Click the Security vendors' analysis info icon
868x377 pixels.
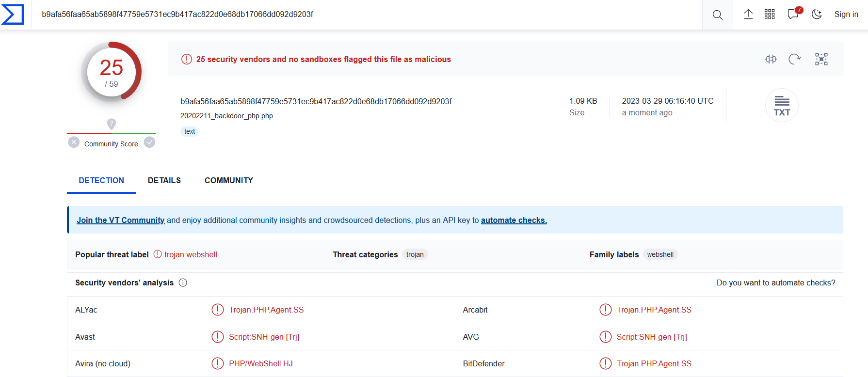click(183, 283)
